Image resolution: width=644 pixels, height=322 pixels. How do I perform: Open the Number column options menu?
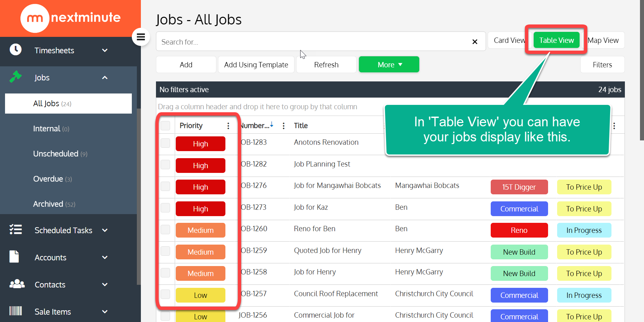[x=284, y=126]
